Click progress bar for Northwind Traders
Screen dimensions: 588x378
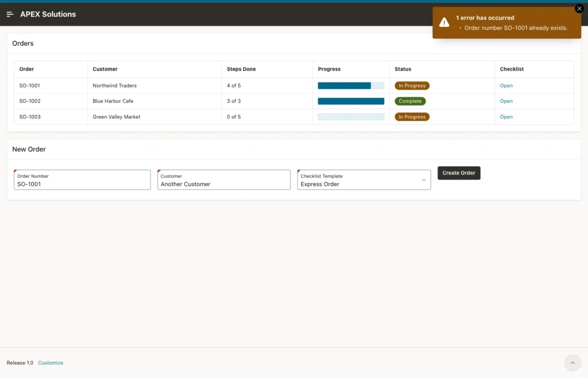(351, 86)
